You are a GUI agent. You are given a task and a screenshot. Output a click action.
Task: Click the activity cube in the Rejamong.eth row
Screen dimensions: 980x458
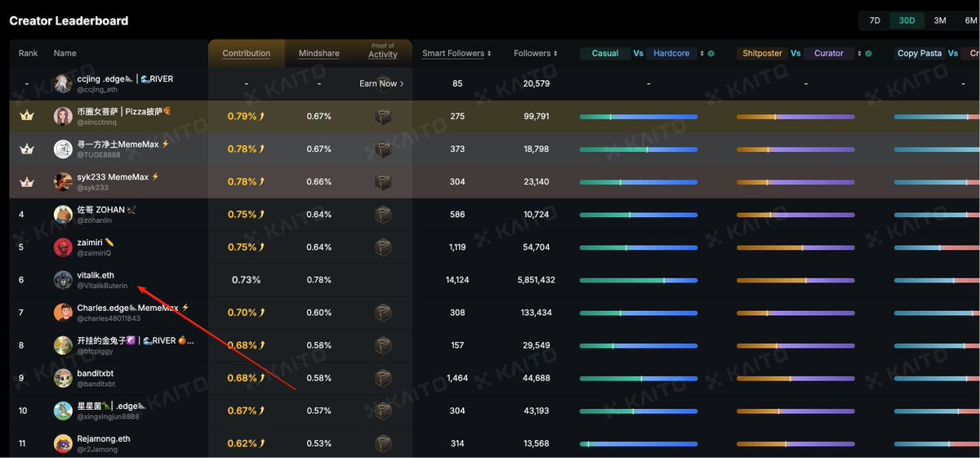click(382, 443)
